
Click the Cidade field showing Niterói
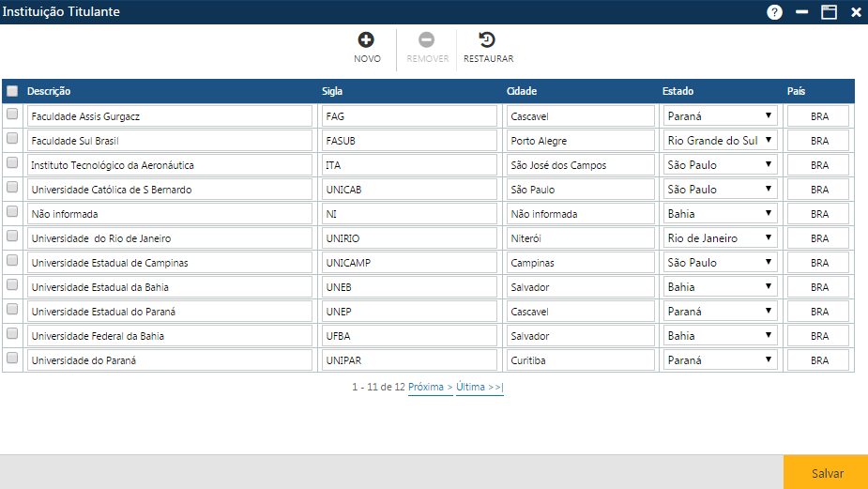point(580,238)
